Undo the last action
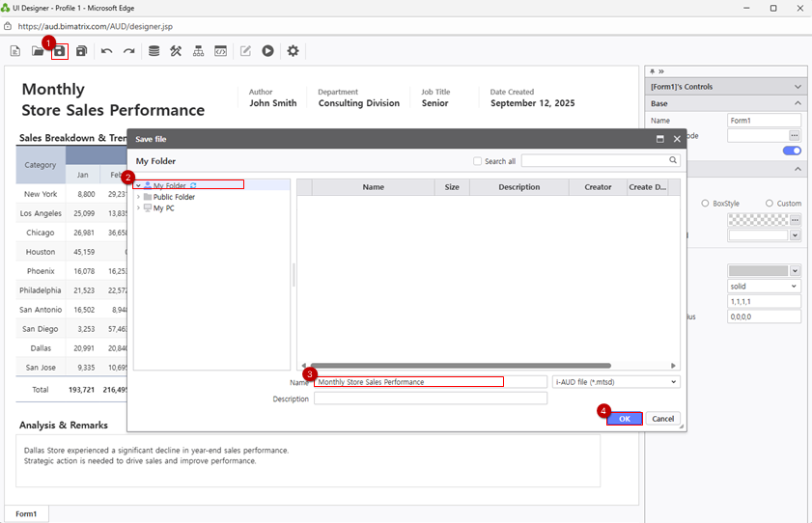This screenshot has height=523, width=812. (x=106, y=51)
